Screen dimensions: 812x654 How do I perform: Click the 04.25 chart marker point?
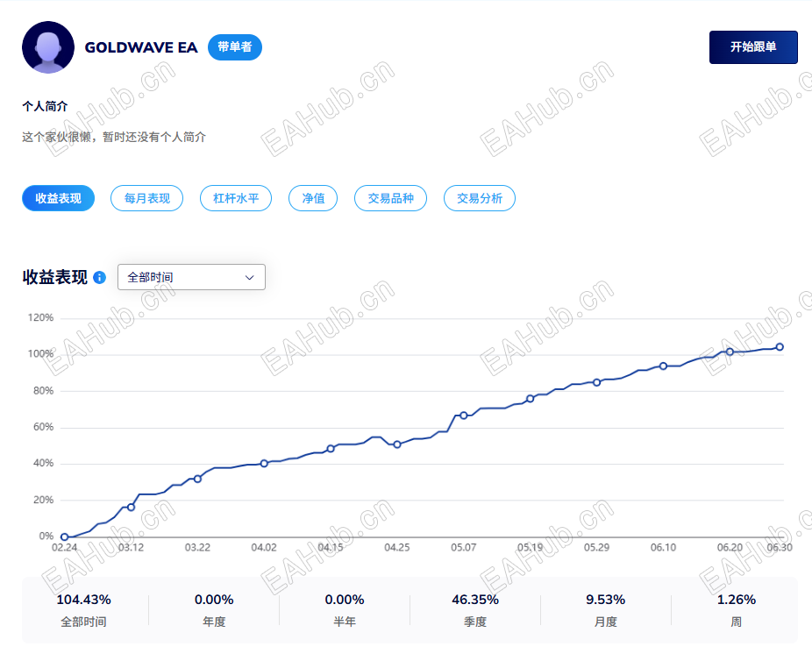pos(396,444)
